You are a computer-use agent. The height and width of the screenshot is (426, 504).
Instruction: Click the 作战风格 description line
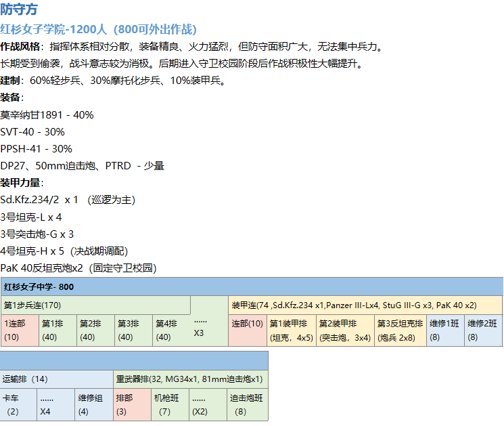click(192, 47)
